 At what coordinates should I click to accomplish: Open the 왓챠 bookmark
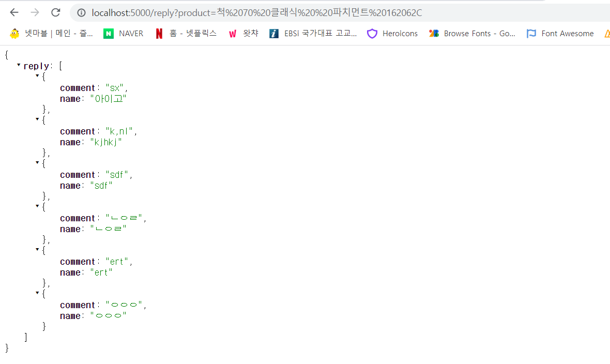pyautogui.click(x=243, y=34)
